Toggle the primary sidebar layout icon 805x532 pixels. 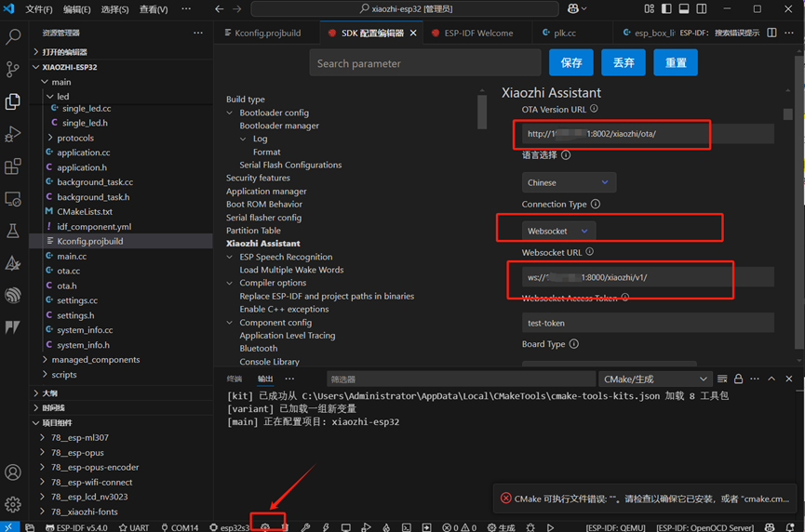pos(666,8)
